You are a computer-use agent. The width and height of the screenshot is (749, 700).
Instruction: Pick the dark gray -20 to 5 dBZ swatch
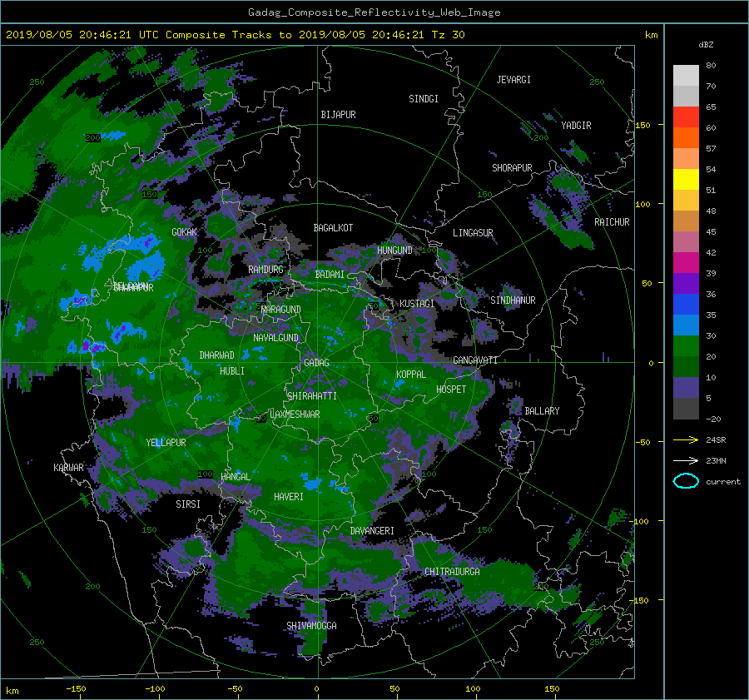(x=686, y=409)
